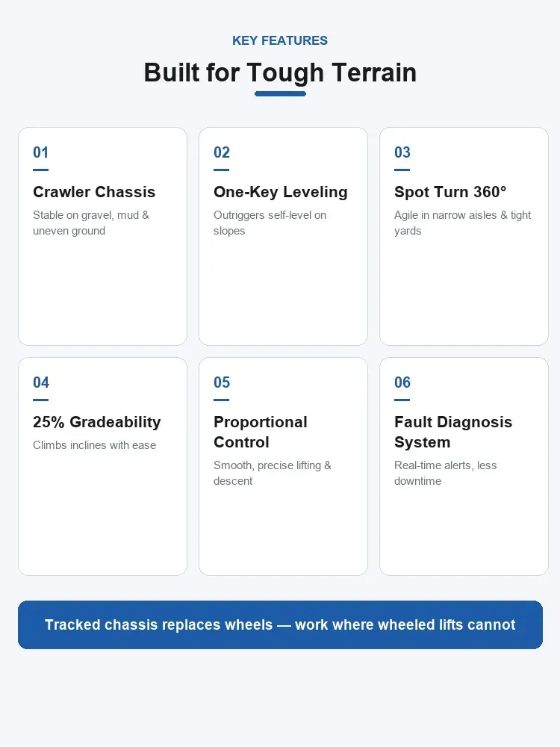Click the number 03 badge
560x747 pixels.
pos(402,152)
